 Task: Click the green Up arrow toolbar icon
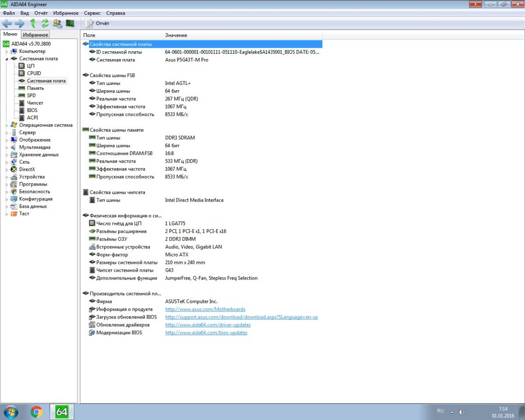point(32,23)
